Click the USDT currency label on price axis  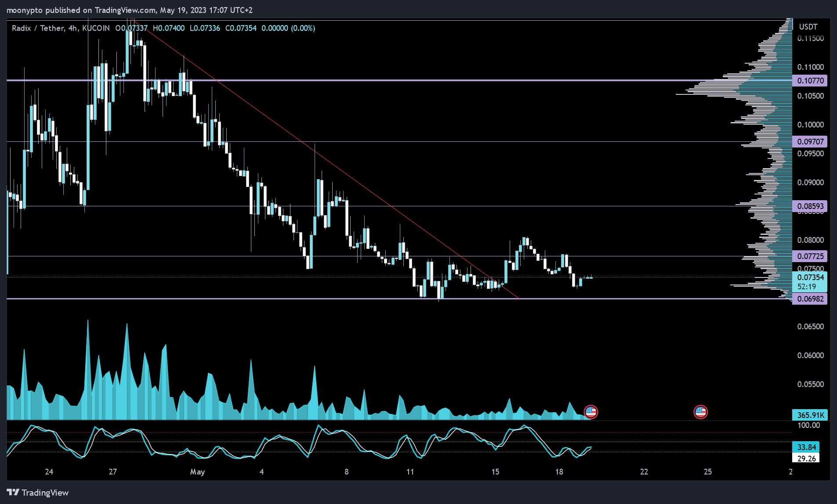(808, 27)
